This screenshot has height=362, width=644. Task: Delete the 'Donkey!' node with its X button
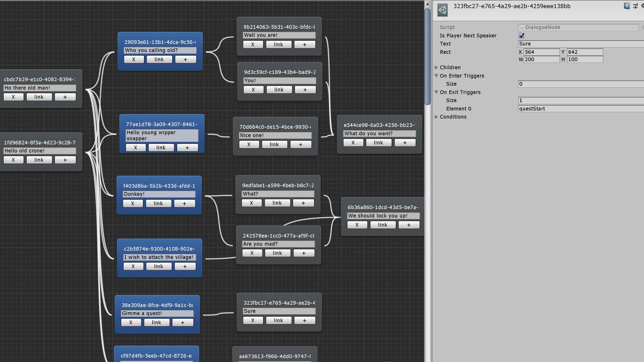click(x=133, y=203)
